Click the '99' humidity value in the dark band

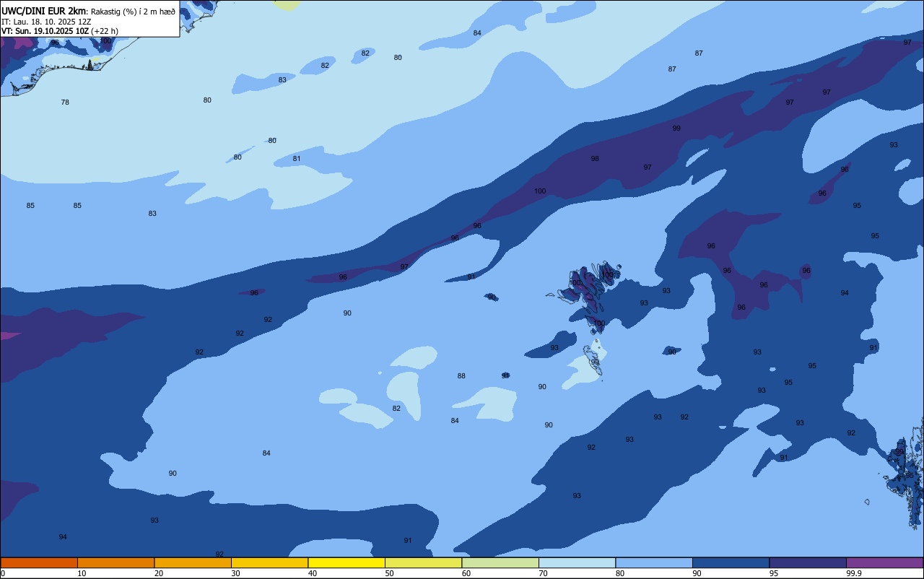(x=676, y=129)
